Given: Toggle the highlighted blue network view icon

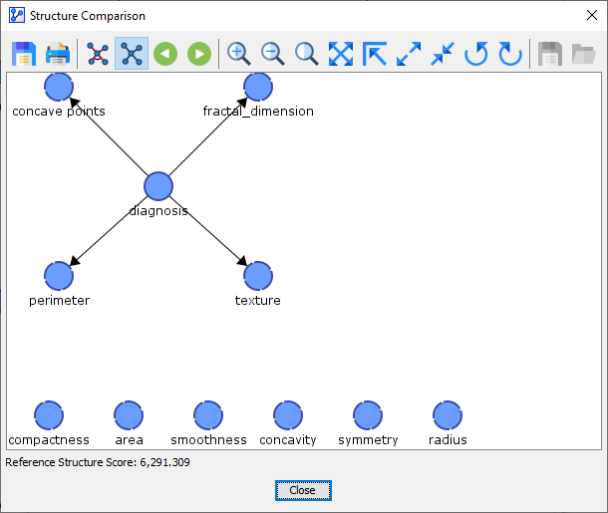Looking at the screenshot, I should (131, 54).
